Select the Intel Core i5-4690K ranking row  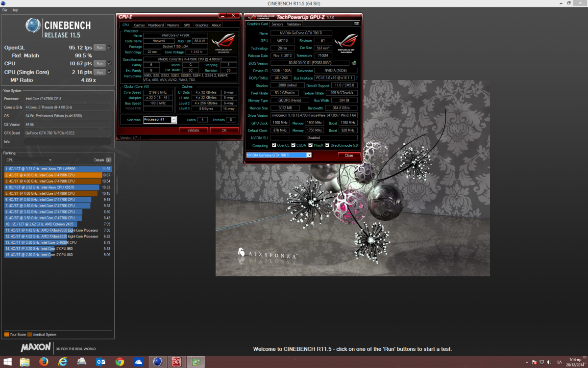(x=58, y=242)
